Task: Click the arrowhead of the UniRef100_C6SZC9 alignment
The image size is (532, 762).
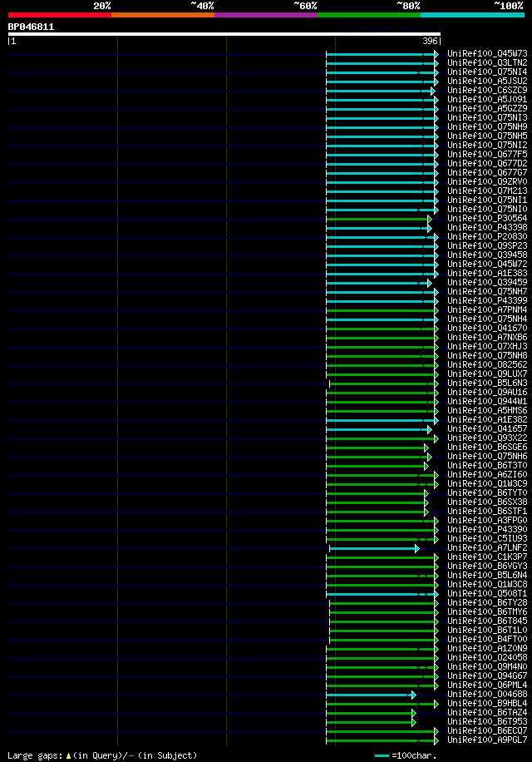Action: [x=433, y=91]
